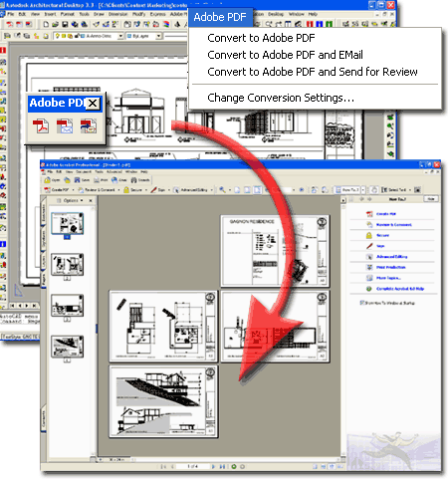Click the page number field in Acrobat status bar
Image resolution: width=448 pixels, height=479 pixels.
(192, 466)
